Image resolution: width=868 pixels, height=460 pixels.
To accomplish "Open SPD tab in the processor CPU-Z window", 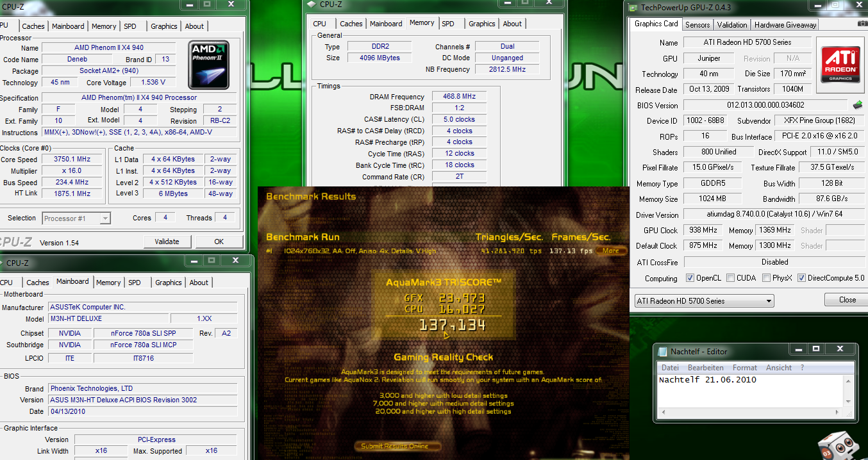I will click(130, 26).
